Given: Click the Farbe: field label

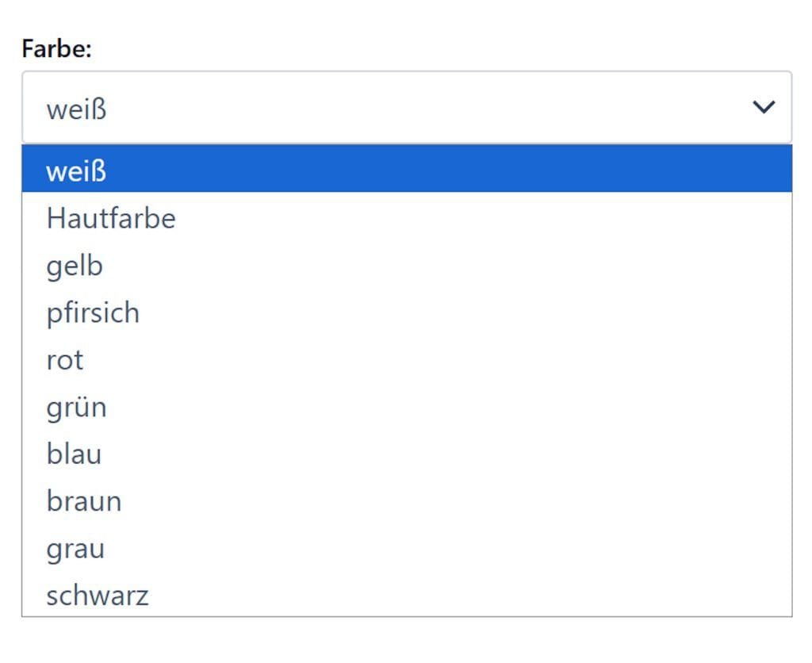Looking at the screenshot, I should pyautogui.click(x=57, y=49).
